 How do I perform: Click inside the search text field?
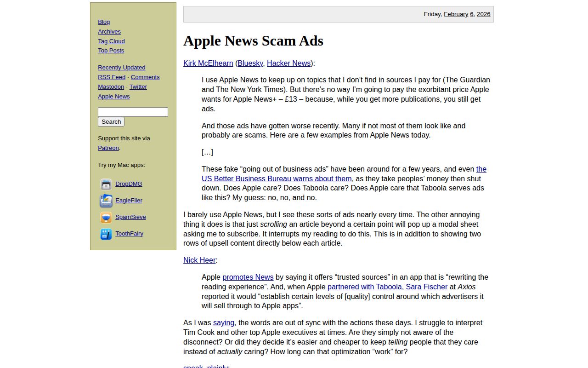point(133,112)
